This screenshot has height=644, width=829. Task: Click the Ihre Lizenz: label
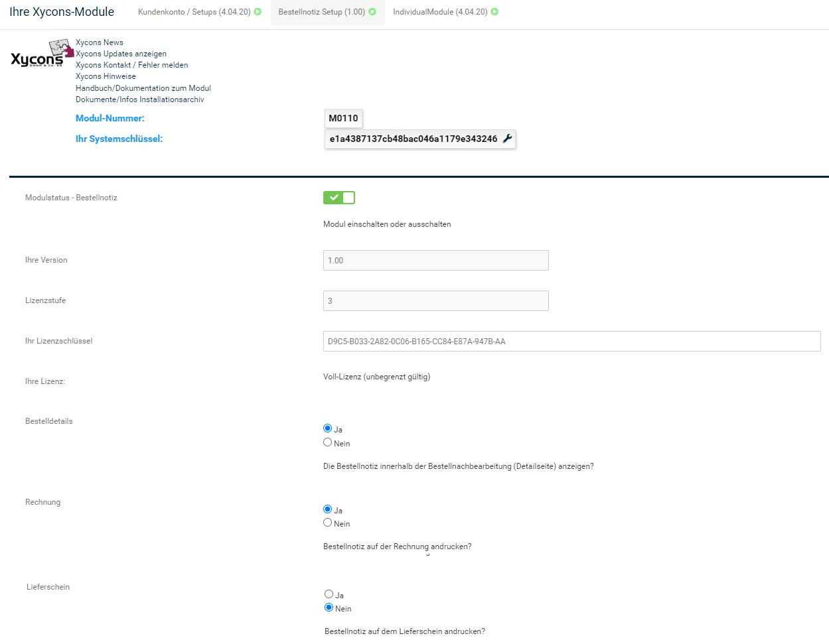pyautogui.click(x=45, y=381)
